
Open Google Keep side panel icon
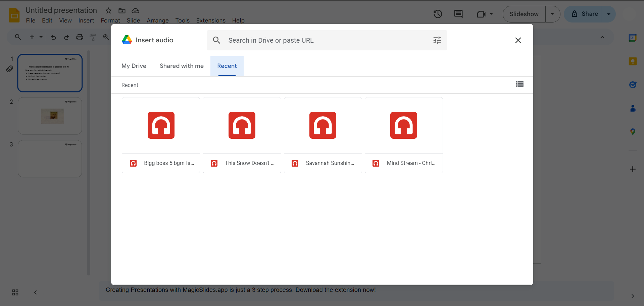[x=633, y=61]
